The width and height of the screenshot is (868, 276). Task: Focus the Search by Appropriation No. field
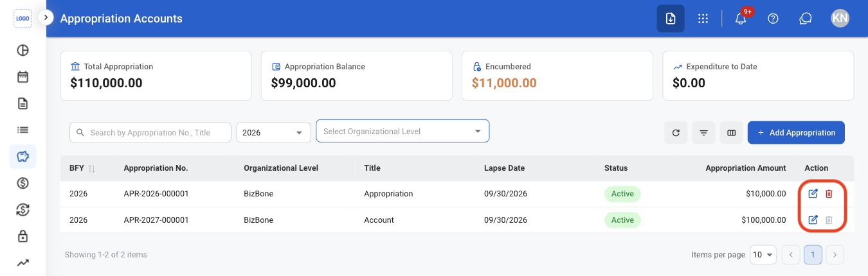[x=150, y=133]
